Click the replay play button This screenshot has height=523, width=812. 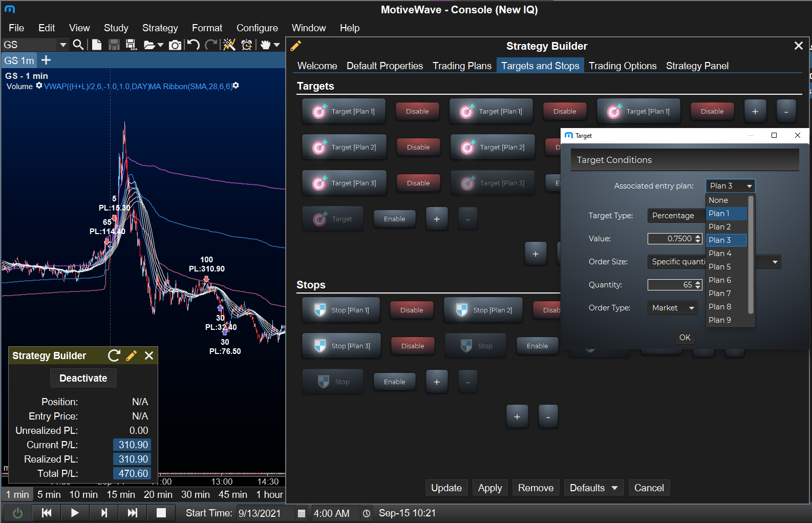[75, 513]
